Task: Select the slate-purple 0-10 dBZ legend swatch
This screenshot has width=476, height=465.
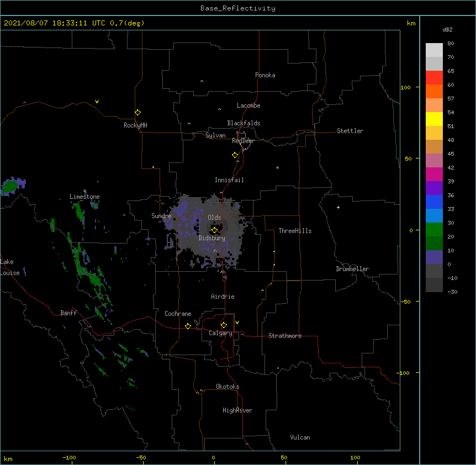Action: point(434,257)
